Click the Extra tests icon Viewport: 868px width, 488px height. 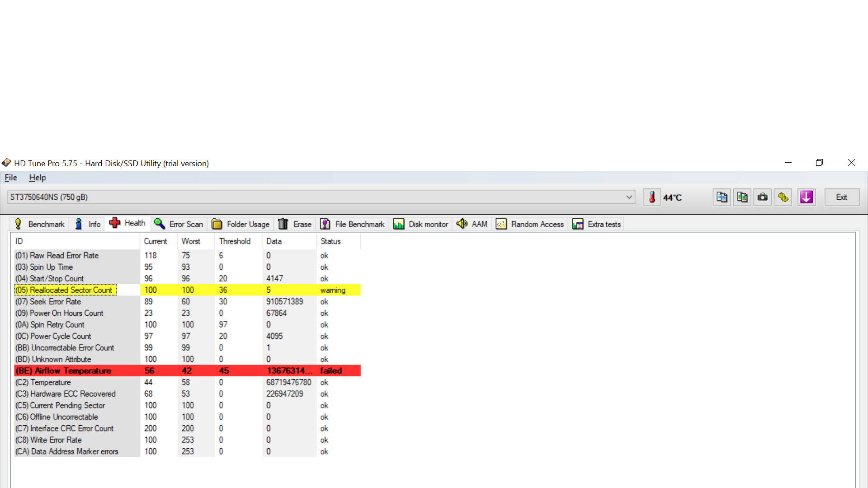(x=578, y=224)
